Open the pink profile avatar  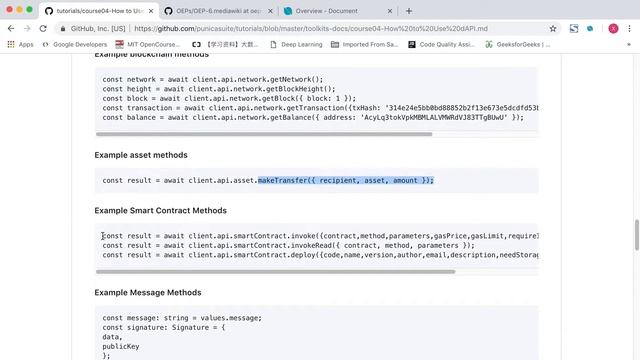click(613, 29)
